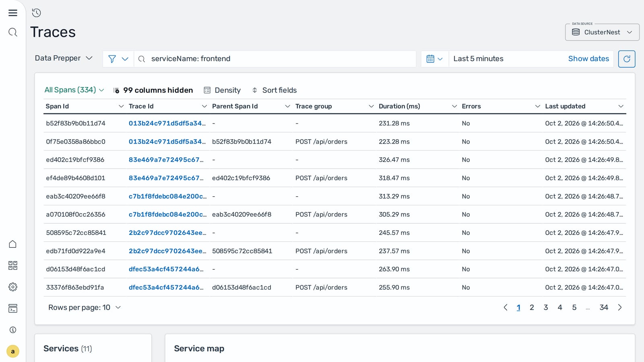Jump to last page 34
The height and width of the screenshot is (362, 644).
point(604,307)
